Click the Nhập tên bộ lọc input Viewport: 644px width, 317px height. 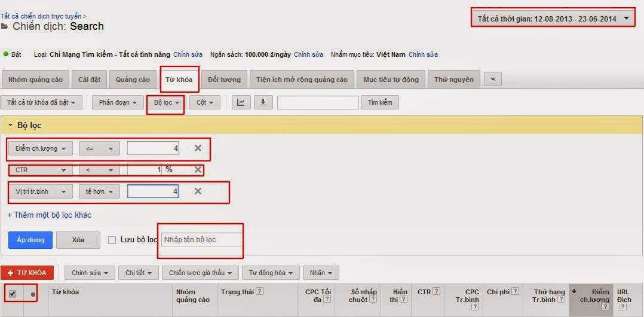pyautogui.click(x=202, y=239)
